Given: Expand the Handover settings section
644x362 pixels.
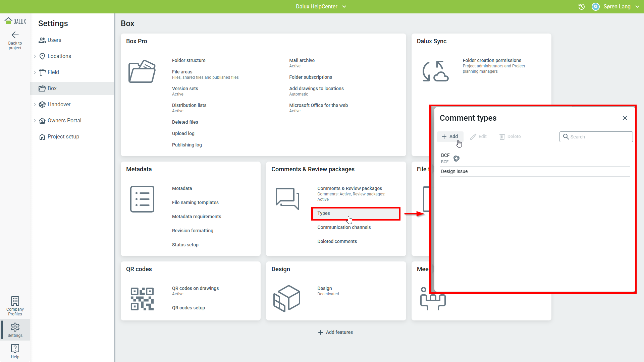Looking at the screenshot, I should pos(35,105).
